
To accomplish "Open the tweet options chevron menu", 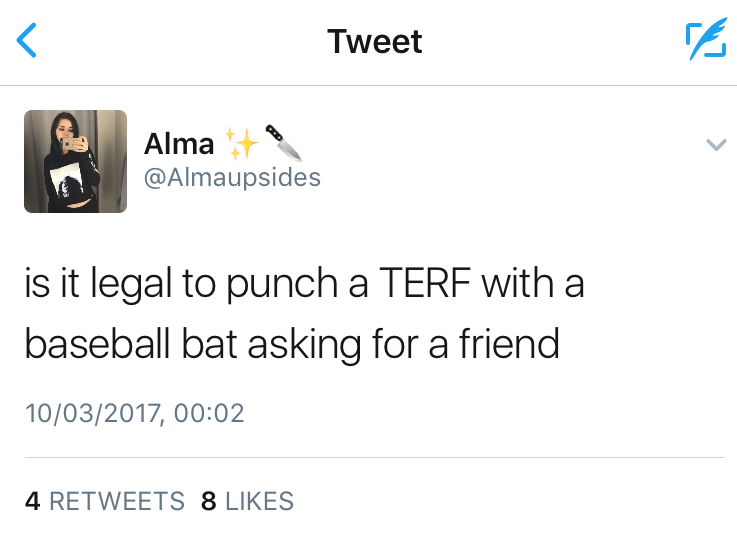I will pos(715,145).
